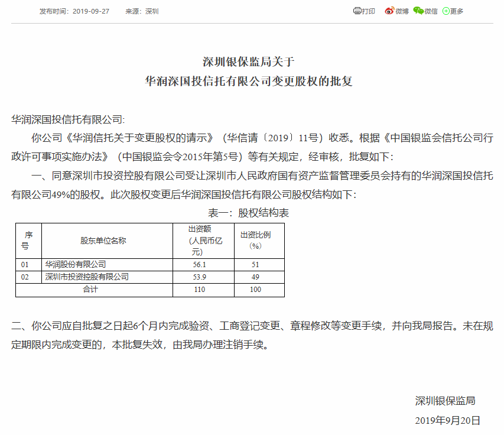Click the green plus icon for more
The width and height of the screenshot is (504, 435).
click(446, 11)
